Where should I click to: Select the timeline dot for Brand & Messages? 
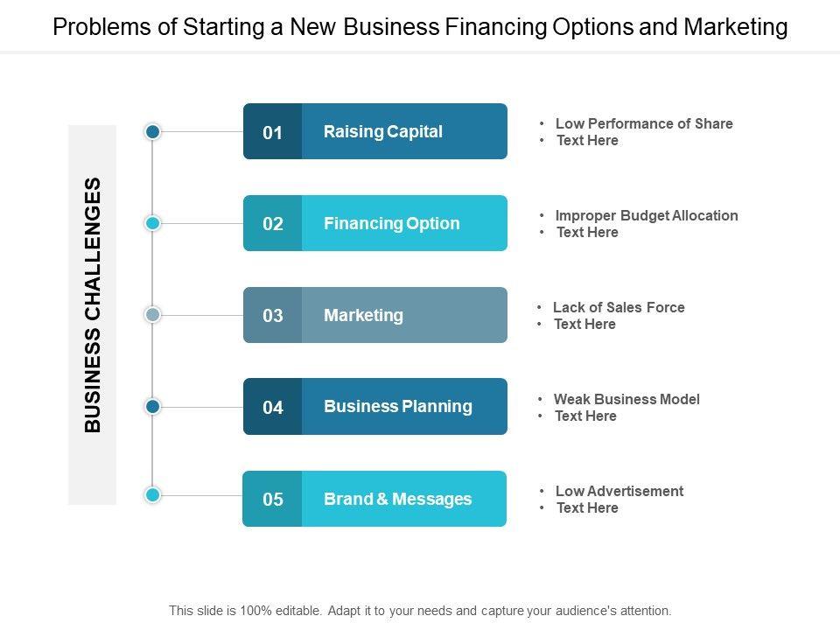pos(153,495)
